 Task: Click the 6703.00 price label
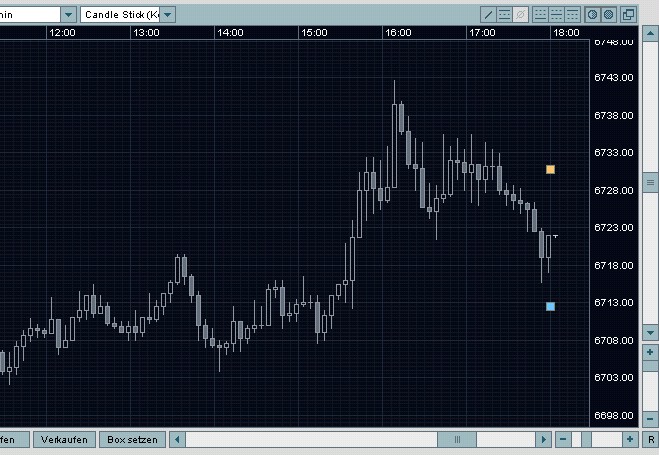pyautogui.click(x=614, y=378)
